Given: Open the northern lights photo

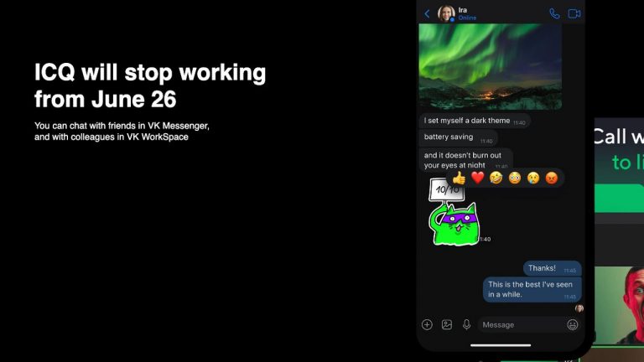Looking at the screenshot, I should (x=491, y=66).
